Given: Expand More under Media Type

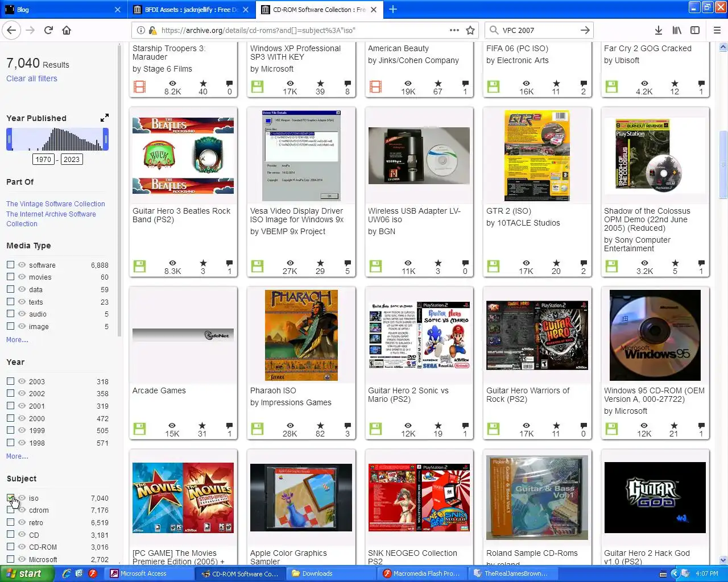Looking at the screenshot, I should tap(17, 340).
